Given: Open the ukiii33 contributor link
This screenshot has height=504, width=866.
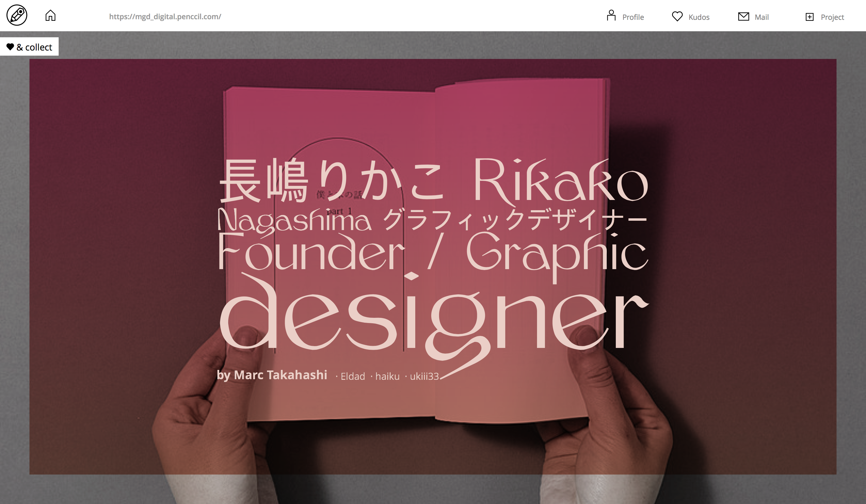Looking at the screenshot, I should [424, 376].
